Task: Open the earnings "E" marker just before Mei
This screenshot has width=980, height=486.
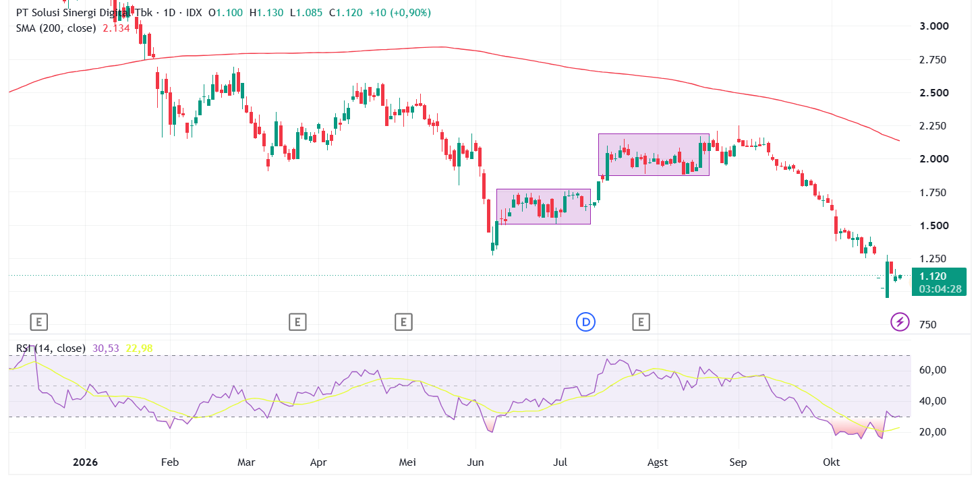Action: [403, 322]
